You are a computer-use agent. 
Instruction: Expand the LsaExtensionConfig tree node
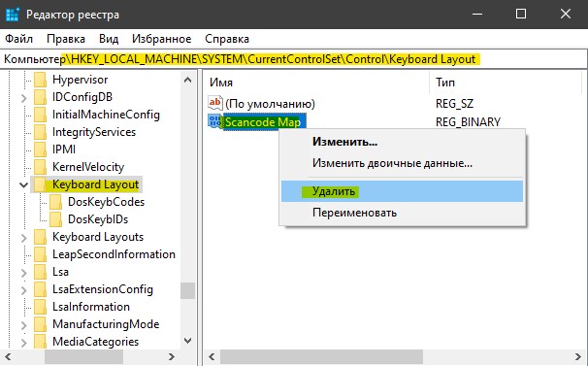pos(24,290)
